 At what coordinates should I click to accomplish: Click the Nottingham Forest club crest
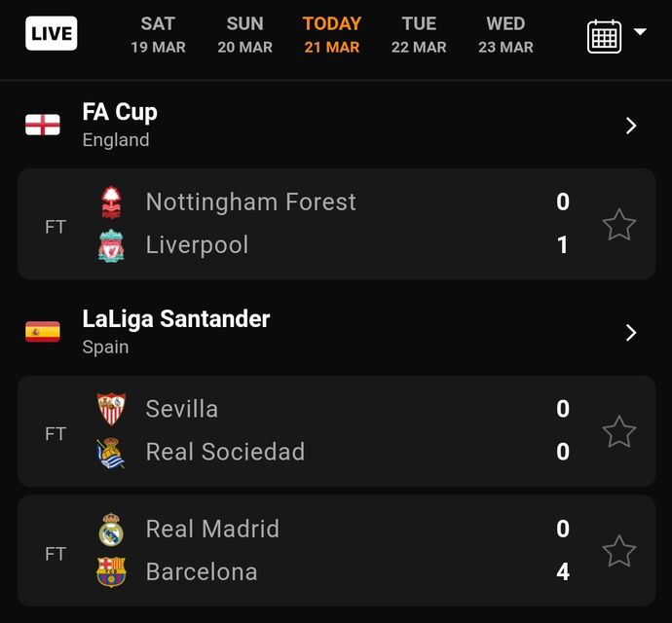coord(112,202)
